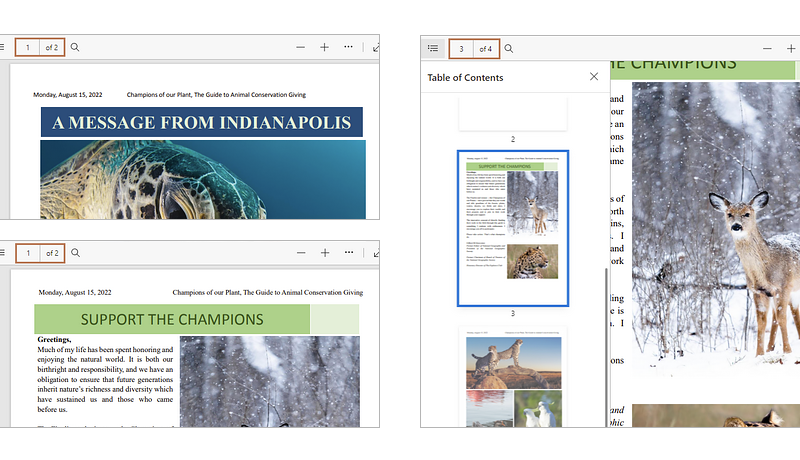Viewport: 800px width, 460px height.
Task: Open more options in lower-left Support Champions viewer
Action: click(x=348, y=253)
